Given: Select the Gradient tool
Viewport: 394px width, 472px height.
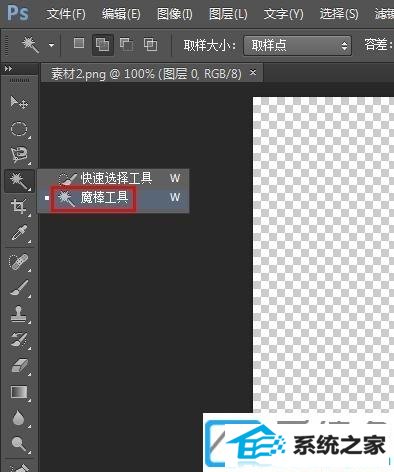Looking at the screenshot, I should [x=19, y=392].
